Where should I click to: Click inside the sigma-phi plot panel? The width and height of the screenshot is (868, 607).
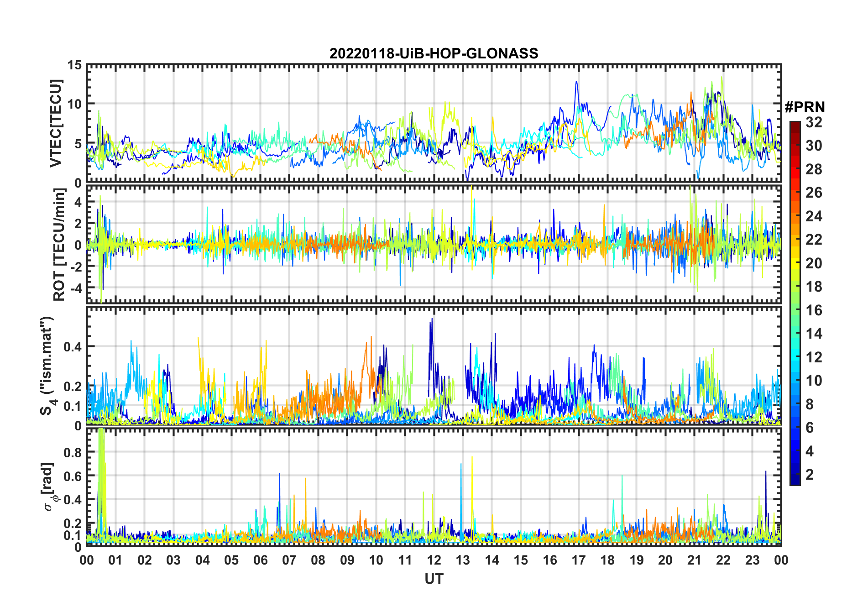pyautogui.click(x=434, y=487)
